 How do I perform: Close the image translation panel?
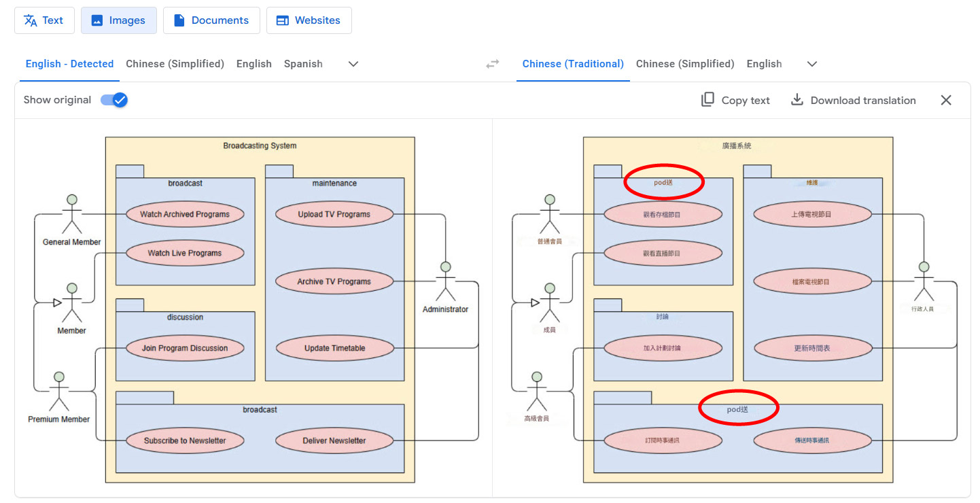pyautogui.click(x=945, y=100)
